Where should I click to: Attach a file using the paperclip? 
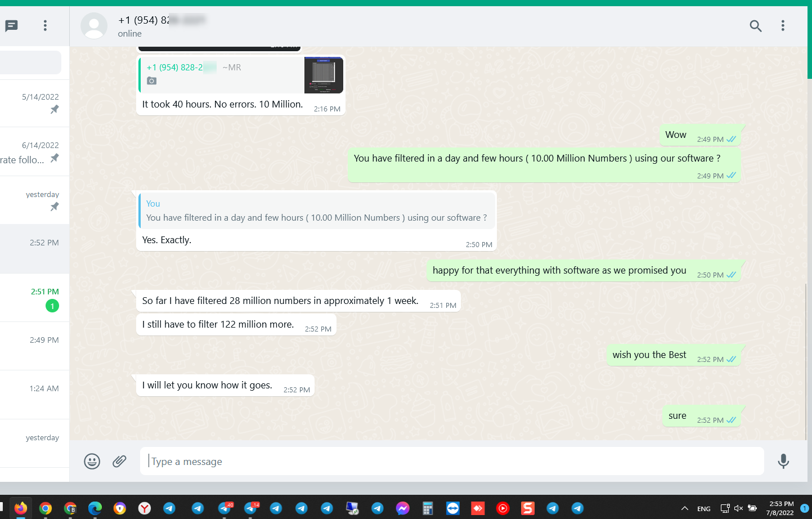tap(119, 461)
